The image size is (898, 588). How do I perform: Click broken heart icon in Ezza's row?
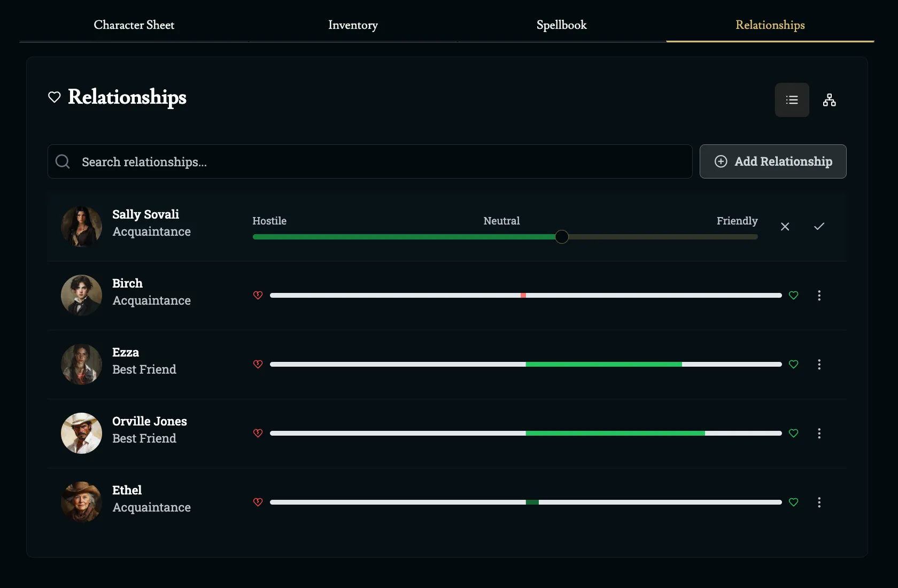coord(258,365)
